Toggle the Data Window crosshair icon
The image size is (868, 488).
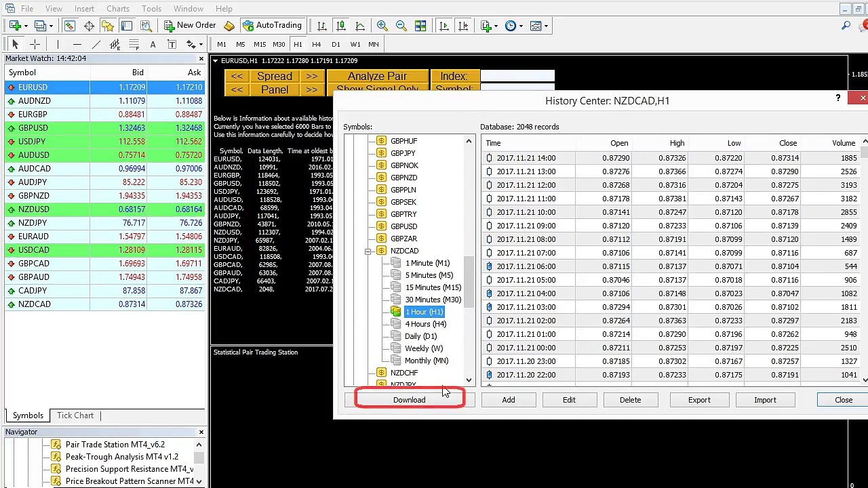coord(89,26)
